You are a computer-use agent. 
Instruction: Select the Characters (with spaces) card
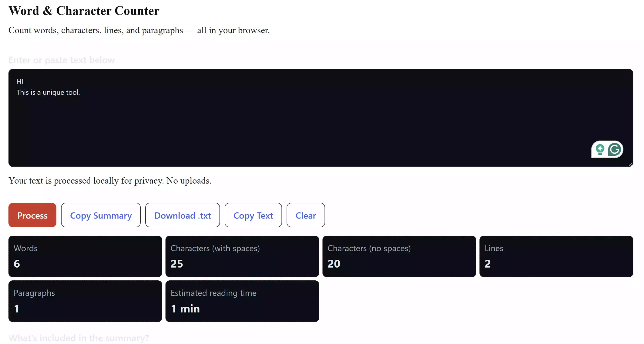[x=242, y=256]
